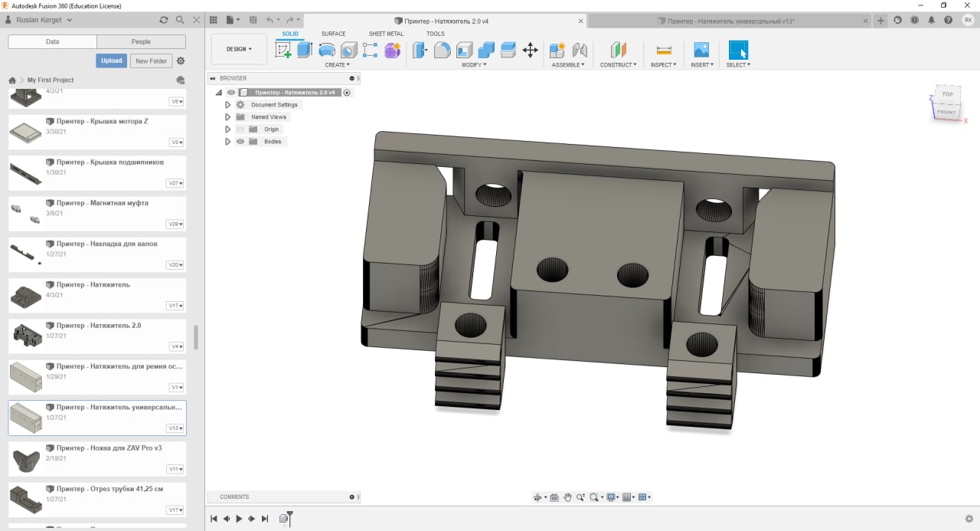
Task: Open the data panel grid icon
Action: [214, 20]
